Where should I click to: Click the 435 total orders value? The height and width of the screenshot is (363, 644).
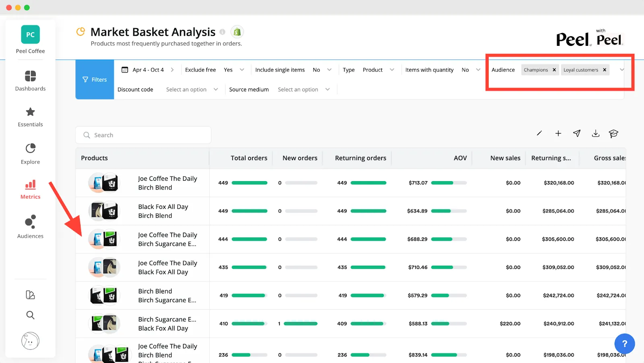click(223, 267)
